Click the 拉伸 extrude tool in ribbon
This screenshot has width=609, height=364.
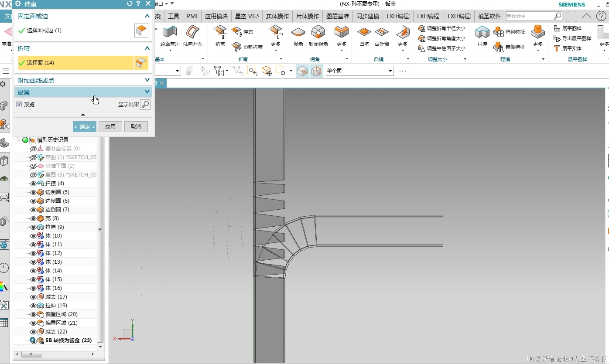482,36
